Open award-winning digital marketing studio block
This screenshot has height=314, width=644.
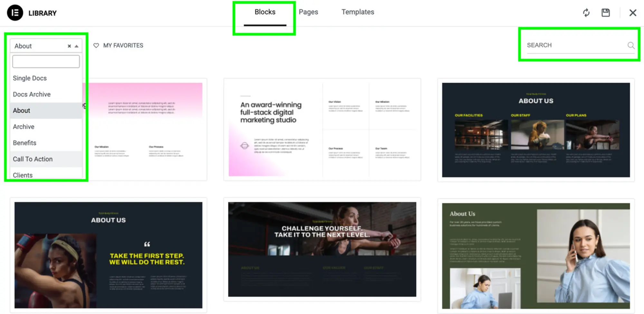click(x=322, y=130)
